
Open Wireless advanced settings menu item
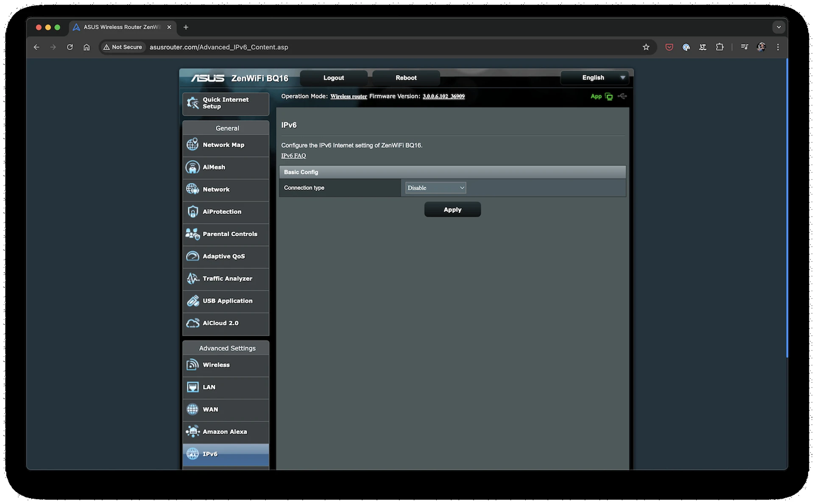(226, 365)
